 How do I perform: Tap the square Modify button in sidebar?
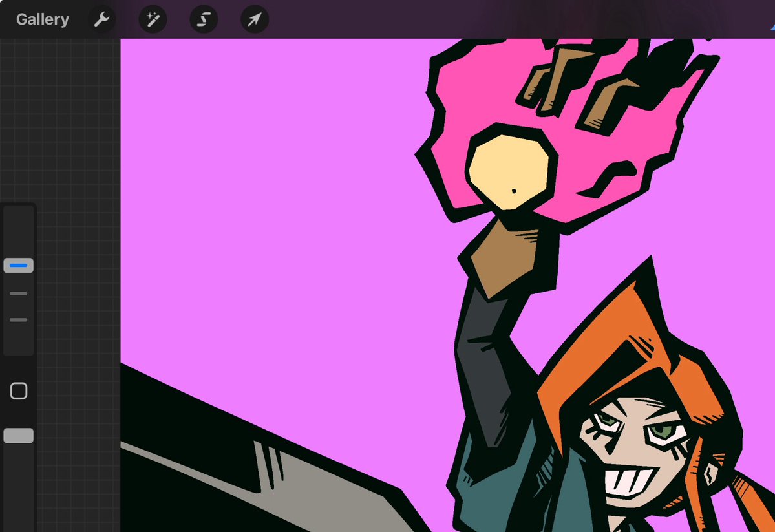click(19, 390)
